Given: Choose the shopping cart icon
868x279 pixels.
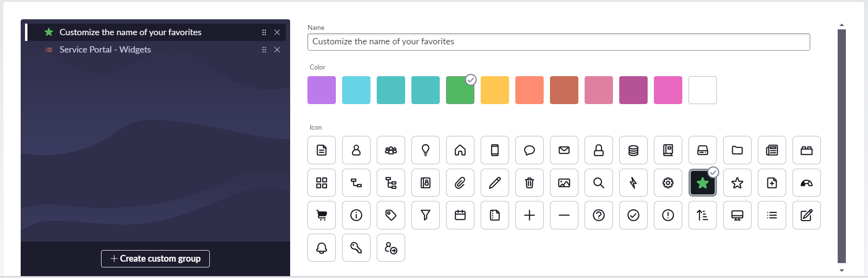Looking at the screenshot, I should point(321,215).
